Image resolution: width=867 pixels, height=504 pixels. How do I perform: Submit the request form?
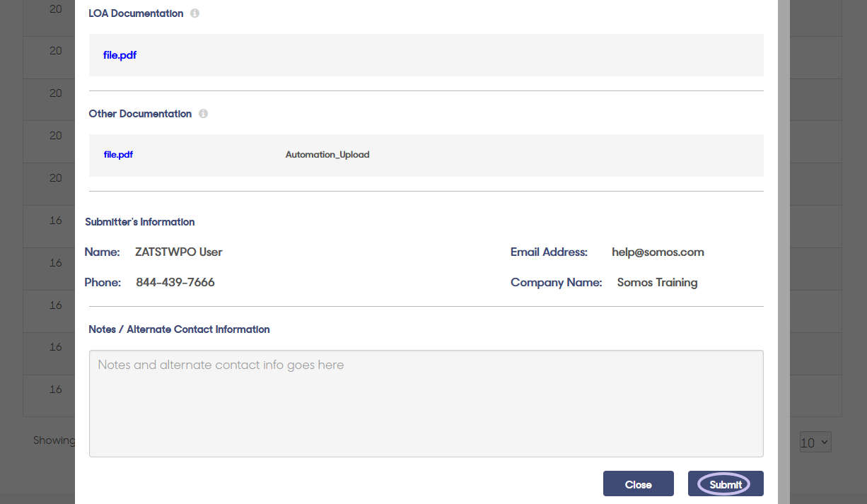click(726, 484)
